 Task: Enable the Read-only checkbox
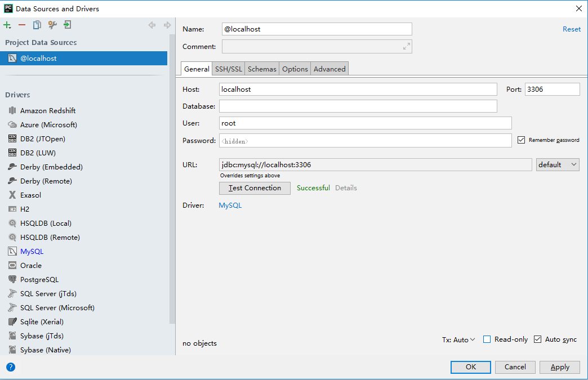pyautogui.click(x=487, y=339)
